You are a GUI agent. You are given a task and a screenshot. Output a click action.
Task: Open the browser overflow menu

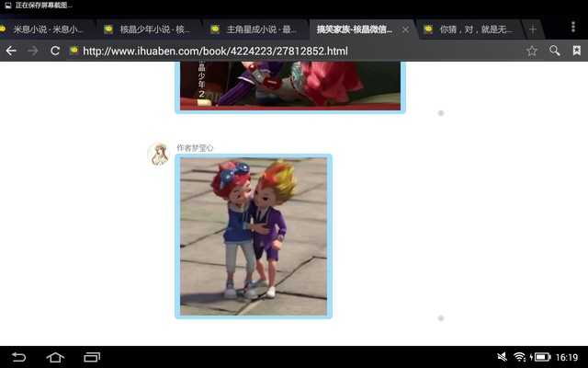click(573, 27)
